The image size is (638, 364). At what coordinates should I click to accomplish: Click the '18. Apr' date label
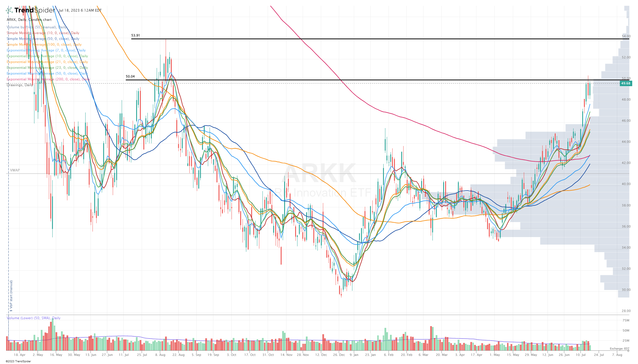coord(20,355)
